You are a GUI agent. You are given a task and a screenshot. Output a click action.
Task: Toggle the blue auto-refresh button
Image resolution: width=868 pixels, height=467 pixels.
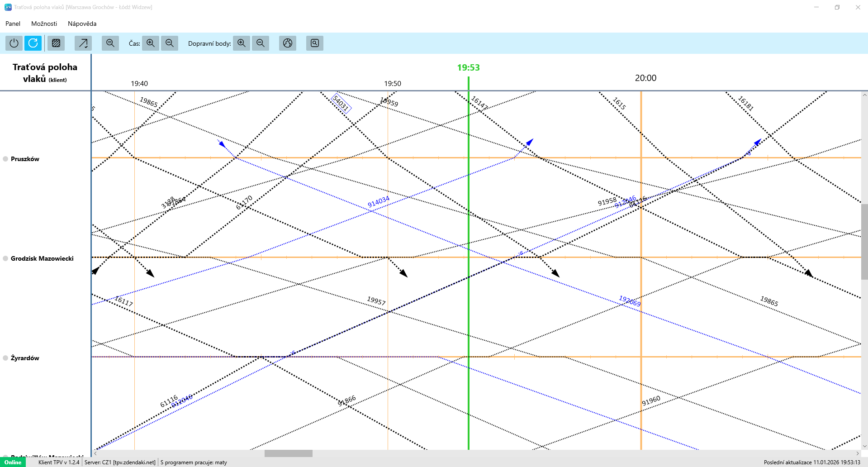33,43
